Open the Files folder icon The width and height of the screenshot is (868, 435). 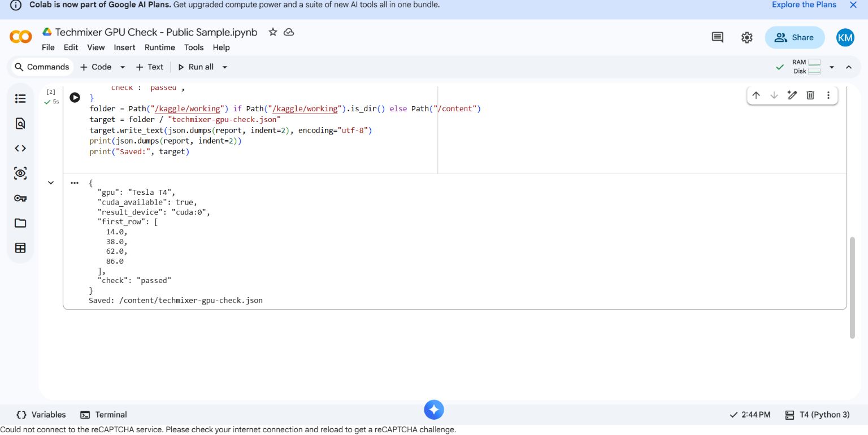(20, 223)
